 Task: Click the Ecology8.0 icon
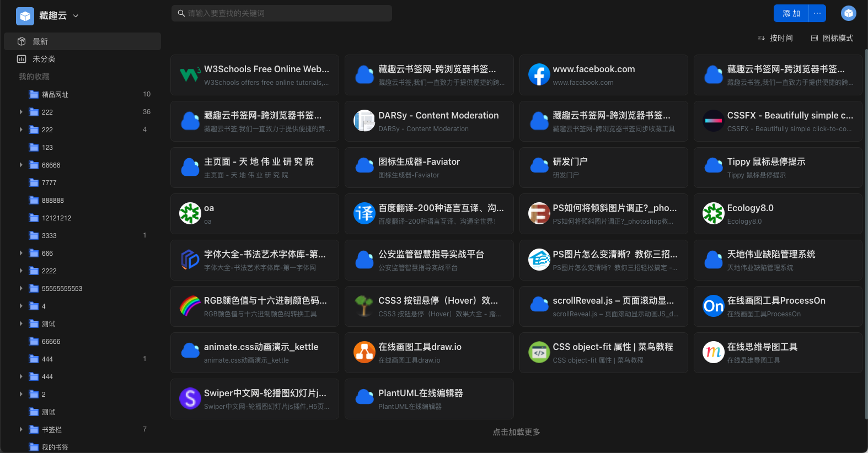click(x=713, y=213)
